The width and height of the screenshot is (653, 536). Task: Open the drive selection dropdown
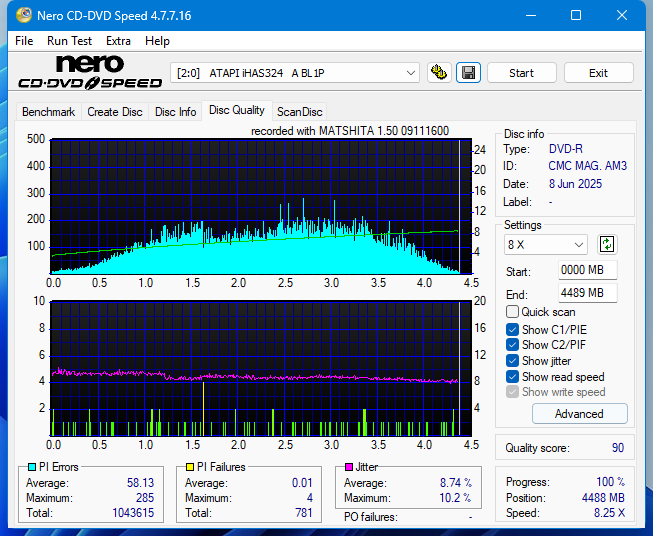[x=296, y=73]
